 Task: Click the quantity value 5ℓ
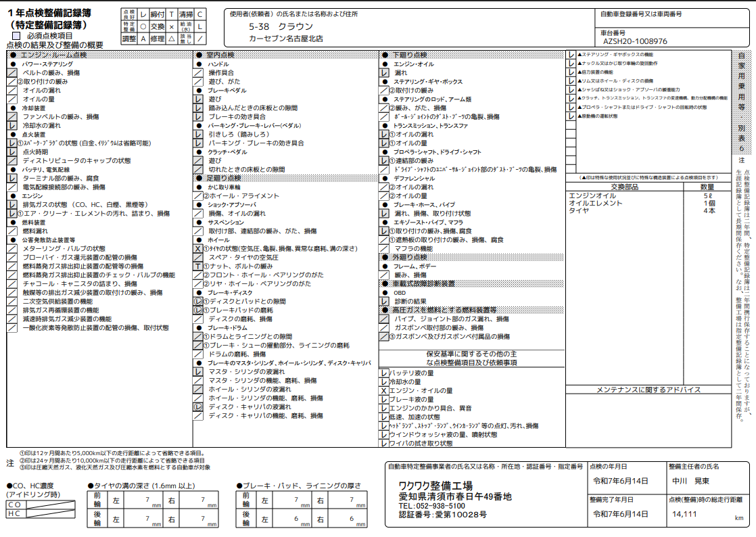pyautogui.click(x=708, y=195)
